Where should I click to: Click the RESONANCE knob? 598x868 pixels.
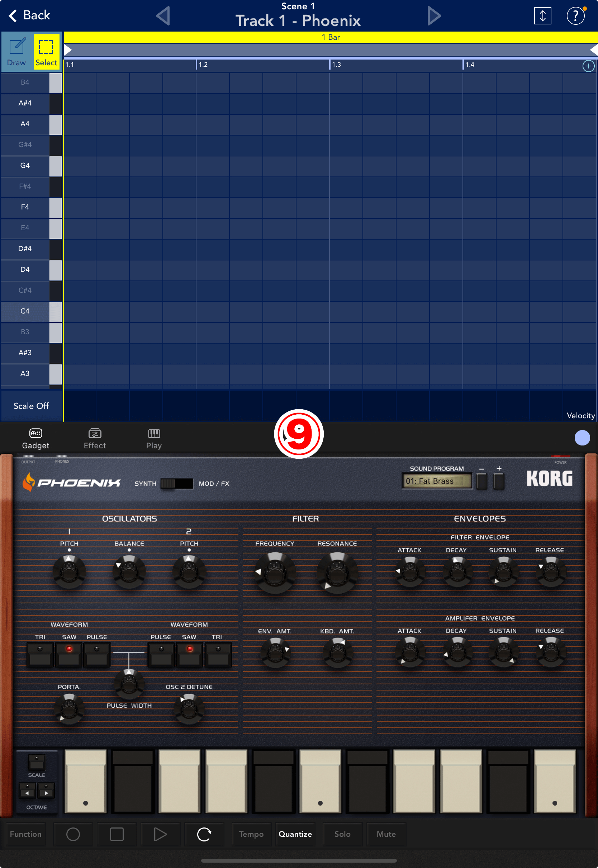point(337,573)
